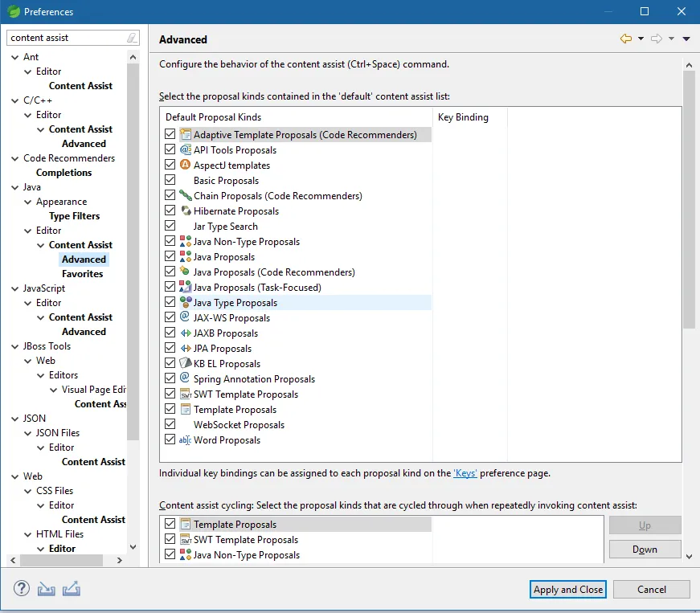Click tree horizontal scroll-right arrow
Screen dimensions: 700x613
pos(119,560)
